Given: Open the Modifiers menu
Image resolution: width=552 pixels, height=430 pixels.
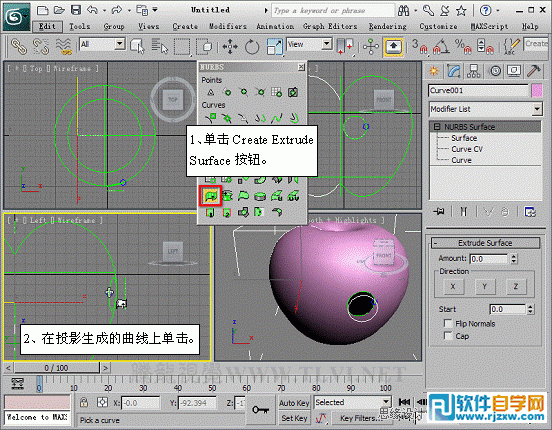Looking at the screenshot, I should click(228, 26).
